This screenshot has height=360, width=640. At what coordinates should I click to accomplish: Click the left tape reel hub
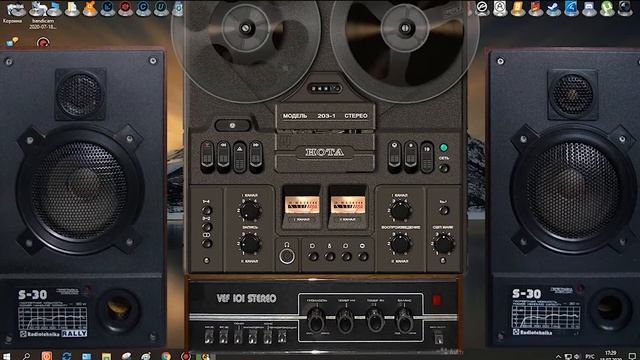(x=245, y=28)
